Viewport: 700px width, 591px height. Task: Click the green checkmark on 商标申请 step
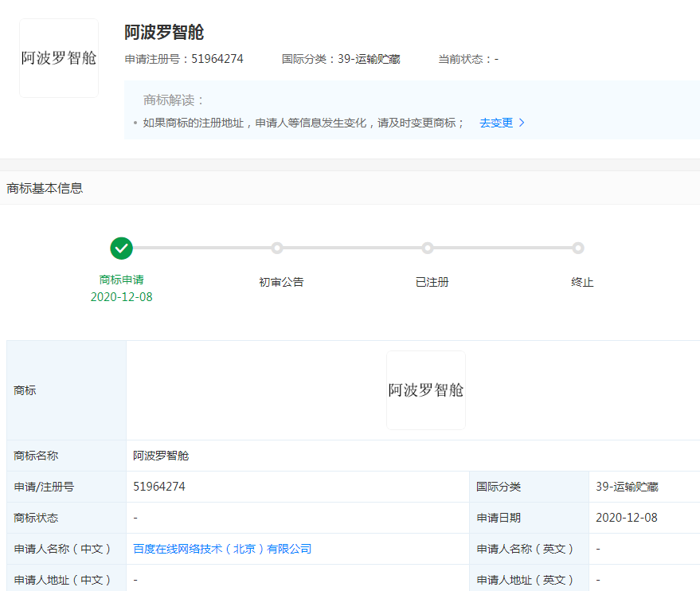point(121,248)
